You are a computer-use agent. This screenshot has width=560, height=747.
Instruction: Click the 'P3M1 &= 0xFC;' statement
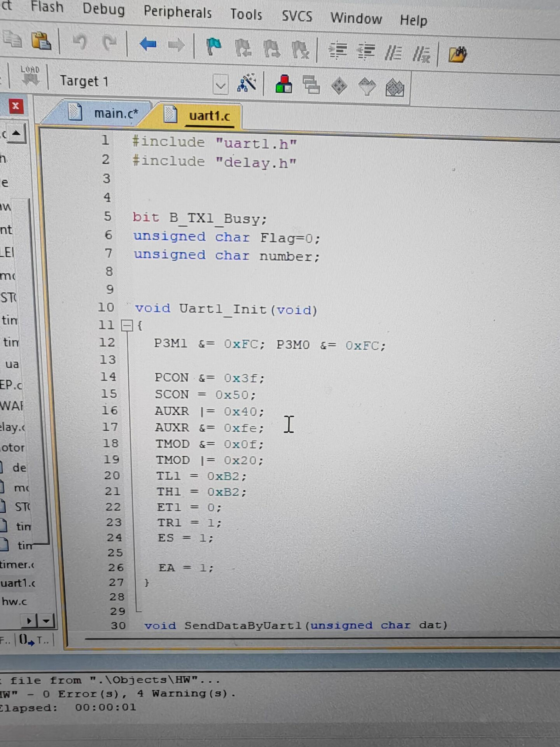[210, 344]
